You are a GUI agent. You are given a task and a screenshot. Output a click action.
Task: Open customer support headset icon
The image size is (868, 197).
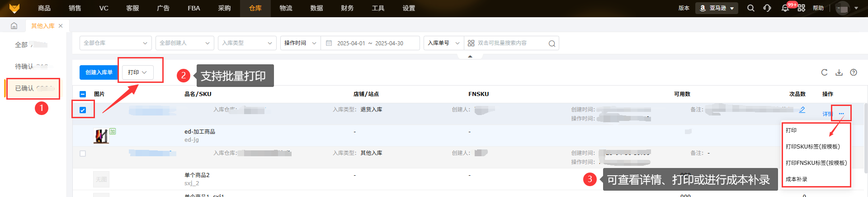[767, 8]
